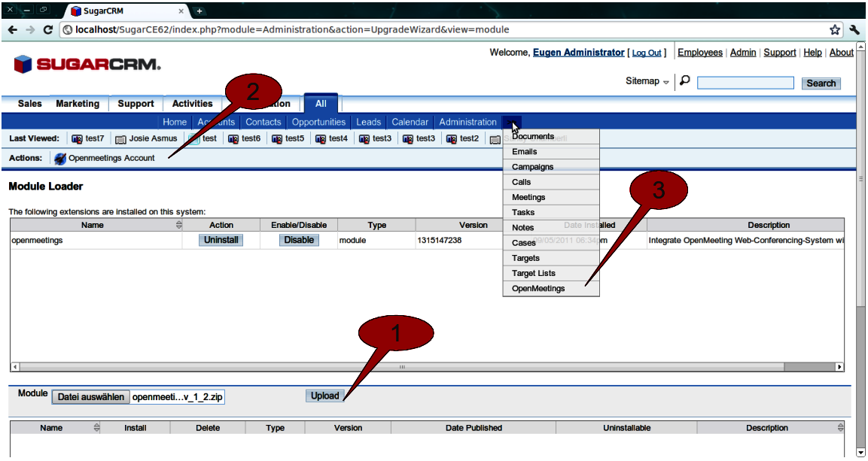
Task: Log out via the Log Out link
Action: pos(647,53)
